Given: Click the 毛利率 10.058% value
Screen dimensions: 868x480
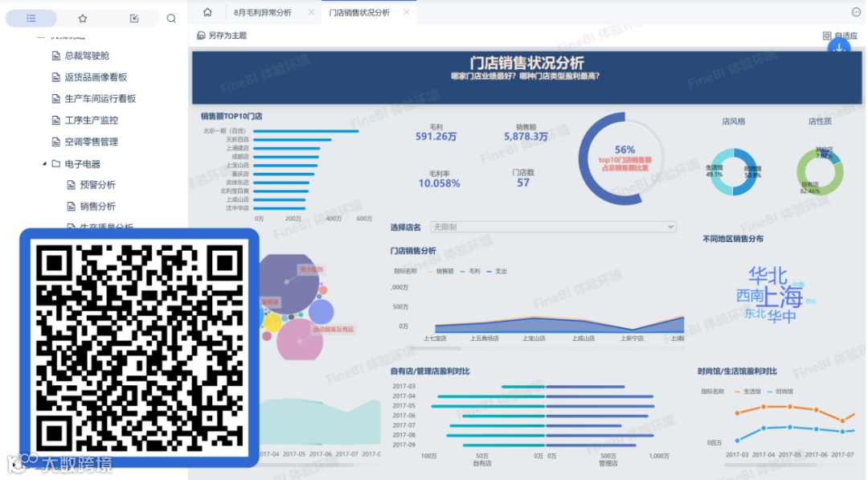Looking at the screenshot, I should coord(439,183).
